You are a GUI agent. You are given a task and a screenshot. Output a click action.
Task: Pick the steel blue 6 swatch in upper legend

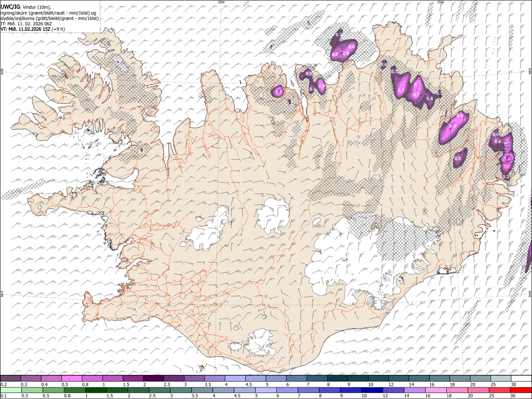(x=297, y=378)
